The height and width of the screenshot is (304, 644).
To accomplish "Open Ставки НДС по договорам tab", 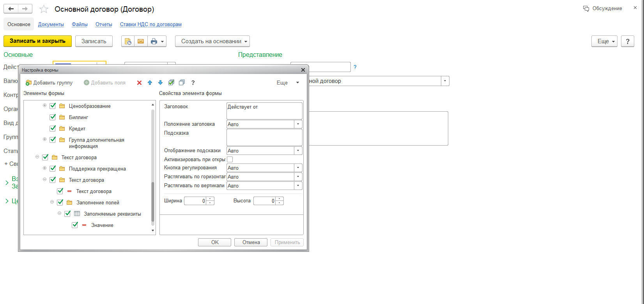I will point(150,24).
